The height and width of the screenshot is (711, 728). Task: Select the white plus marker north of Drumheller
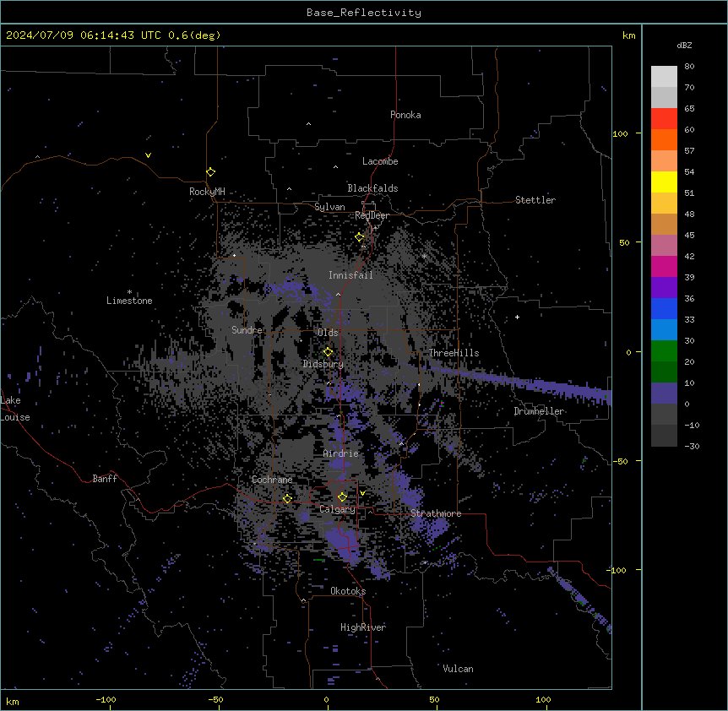pos(517,317)
